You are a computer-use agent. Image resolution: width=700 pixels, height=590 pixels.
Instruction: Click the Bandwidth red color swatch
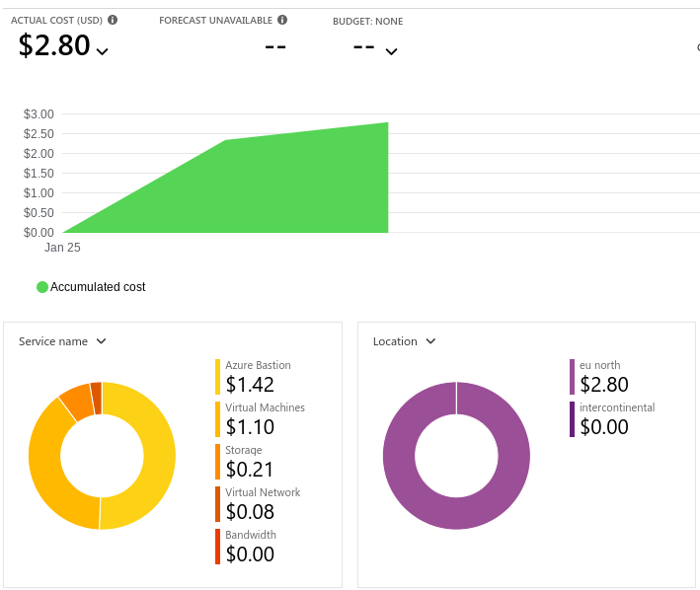pyautogui.click(x=217, y=547)
